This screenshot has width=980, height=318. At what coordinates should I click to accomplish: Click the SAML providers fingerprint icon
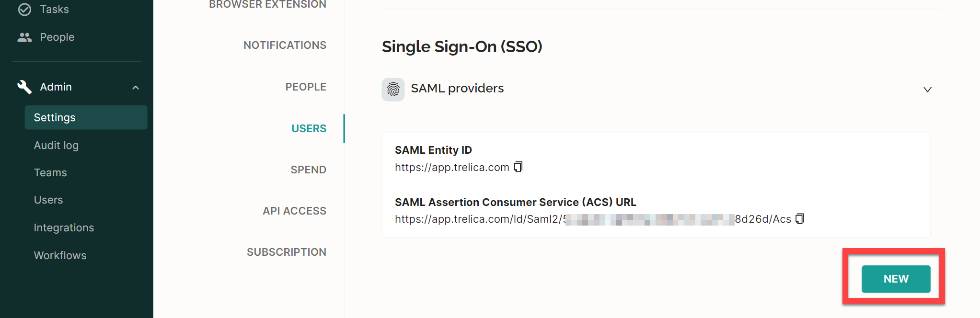(x=393, y=90)
